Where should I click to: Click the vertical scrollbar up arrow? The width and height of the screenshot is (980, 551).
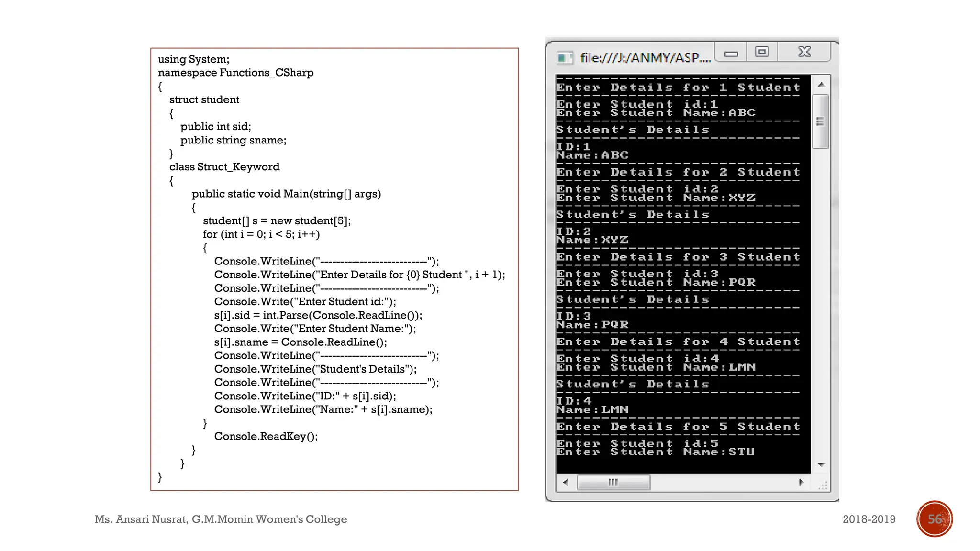(821, 85)
